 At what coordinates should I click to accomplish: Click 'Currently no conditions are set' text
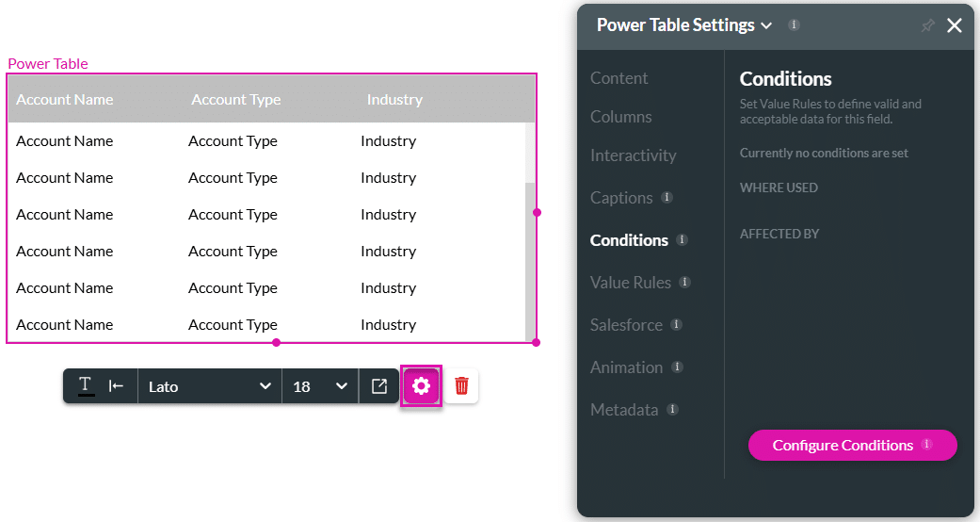tap(824, 154)
